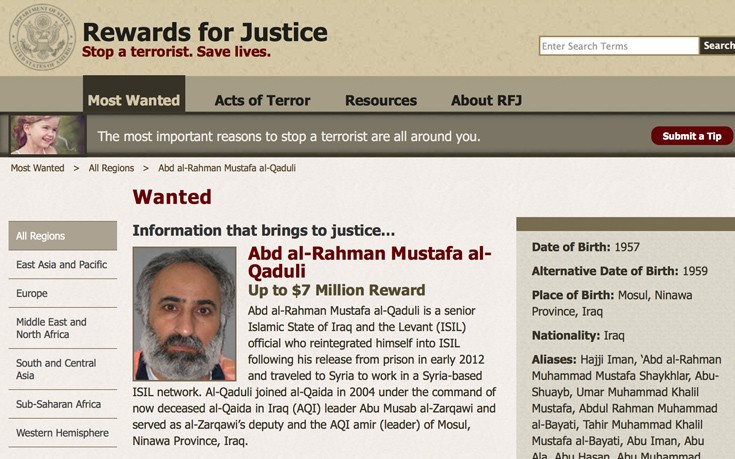This screenshot has width=735, height=459.
Task: Click the Rewards for Justice site title
Action: tap(205, 32)
